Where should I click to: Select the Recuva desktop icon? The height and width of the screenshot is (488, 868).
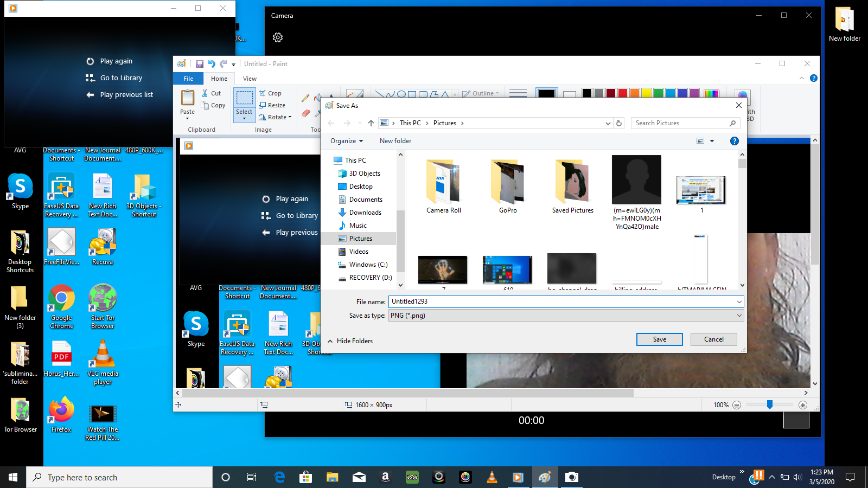click(x=103, y=247)
